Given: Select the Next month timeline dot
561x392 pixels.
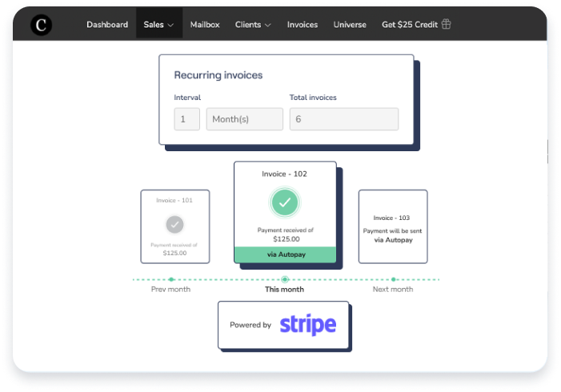Looking at the screenshot, I should (x=393, y=279).
